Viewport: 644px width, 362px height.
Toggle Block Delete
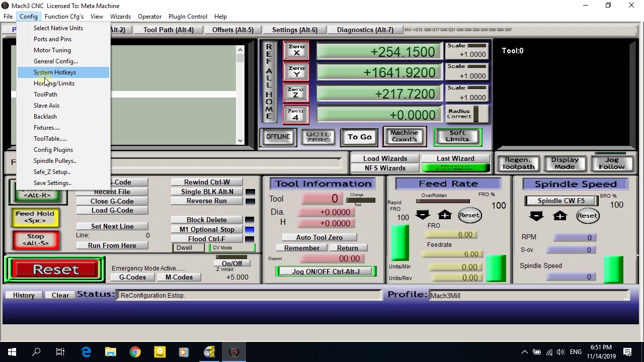point(207,220)
